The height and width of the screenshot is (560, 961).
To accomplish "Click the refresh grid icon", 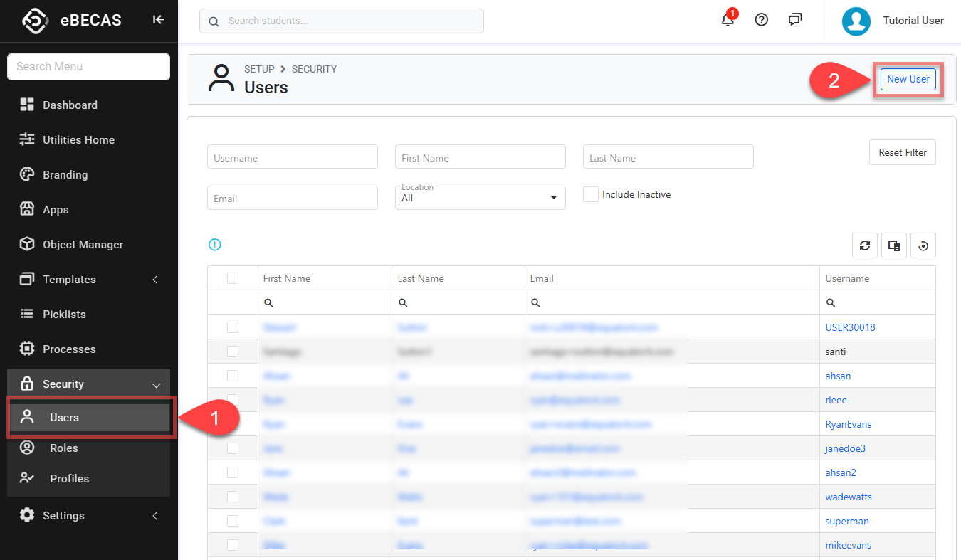I will (864, 245).
